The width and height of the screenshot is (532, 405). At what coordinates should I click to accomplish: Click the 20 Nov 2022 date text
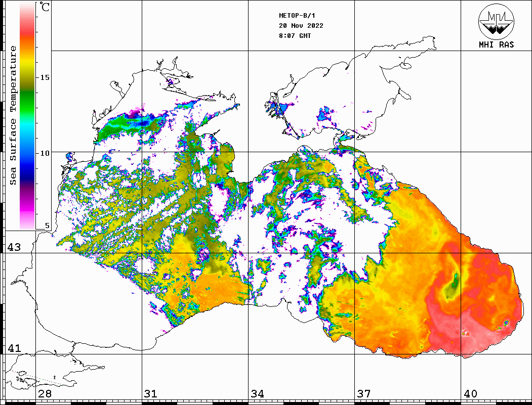(301, 26)
